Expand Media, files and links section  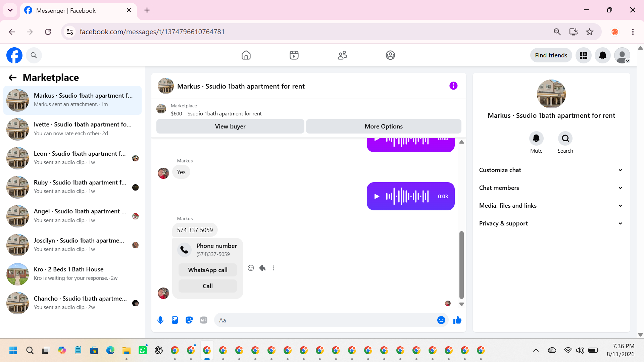[551, 206]
